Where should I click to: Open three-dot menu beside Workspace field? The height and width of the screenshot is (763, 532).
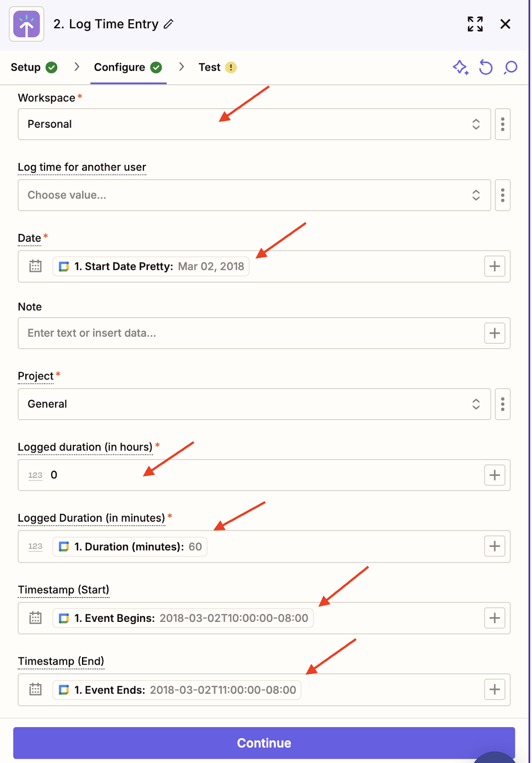pos(502,124)
